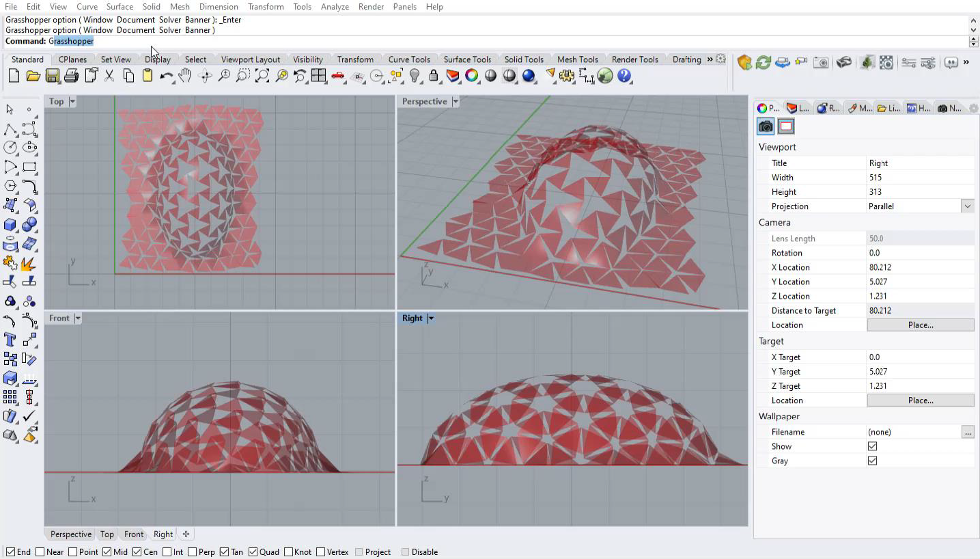Launch Grasshopper with the green round icon
980x559 pixels.
[605, 76]
